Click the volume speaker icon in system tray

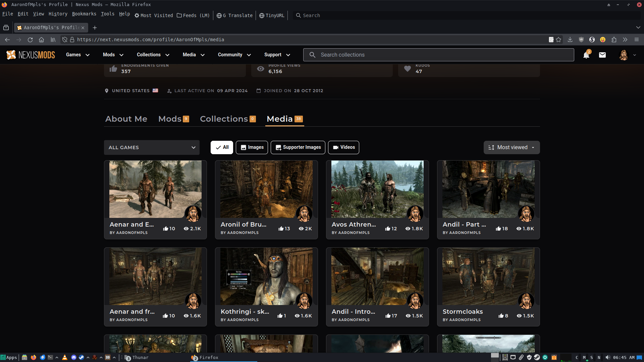(x=608, y=357)
